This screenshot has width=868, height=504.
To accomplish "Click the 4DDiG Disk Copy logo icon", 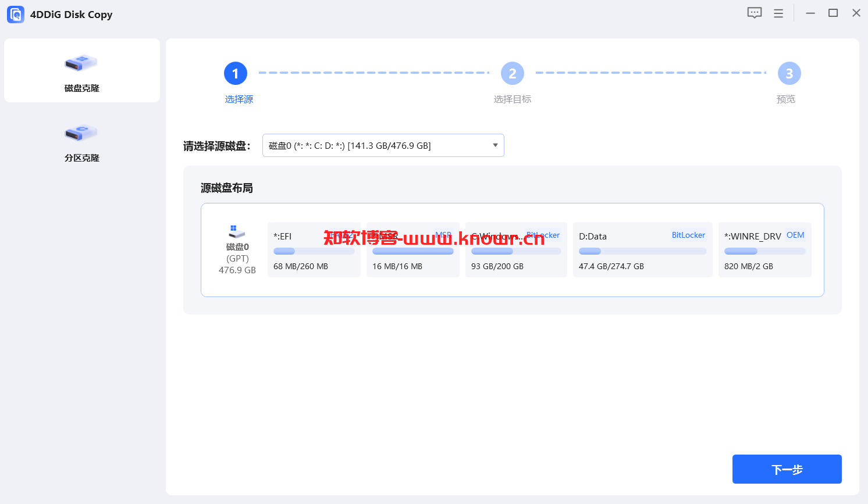I will (x=16, y=15).
